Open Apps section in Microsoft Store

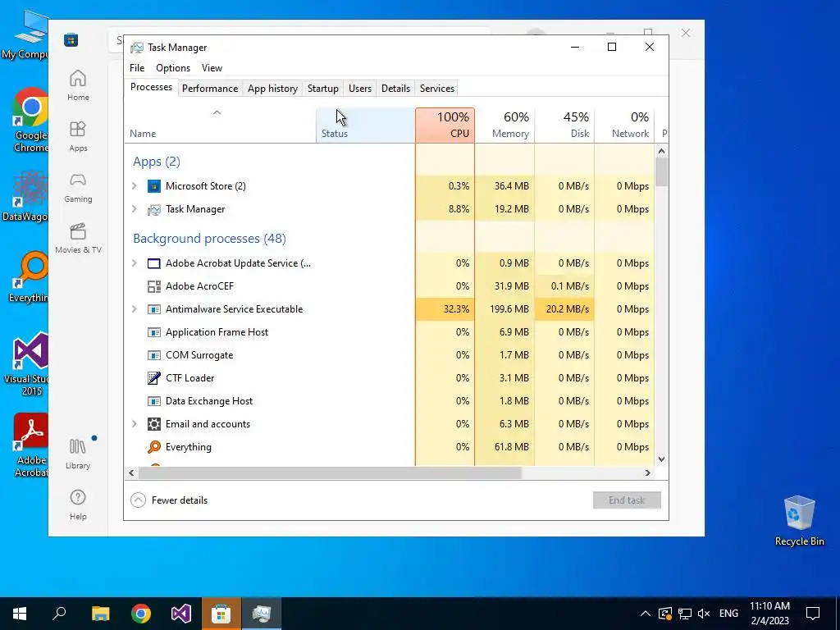[x=78, y=136]
